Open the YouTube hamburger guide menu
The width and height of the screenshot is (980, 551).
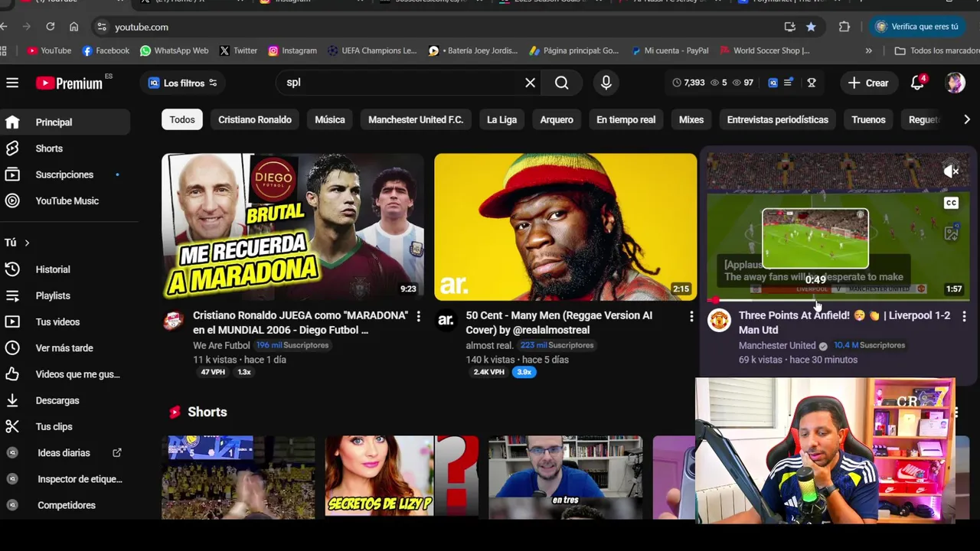pos(12,83)
